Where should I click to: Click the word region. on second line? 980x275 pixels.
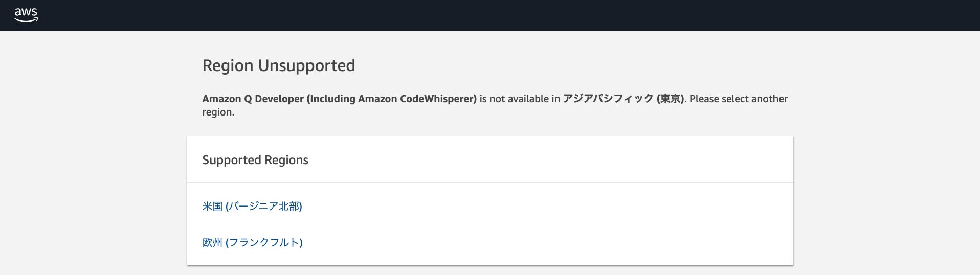[218, 112]
